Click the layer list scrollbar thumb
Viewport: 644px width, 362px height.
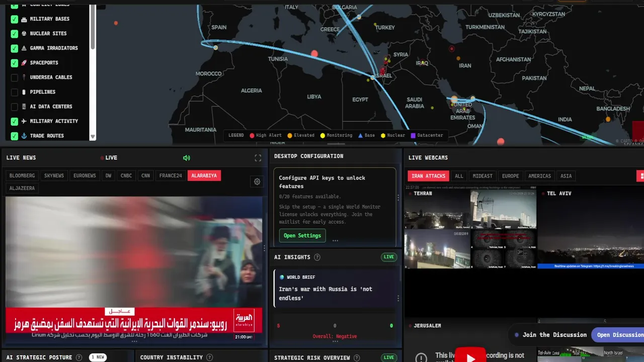tap(93, 28)
